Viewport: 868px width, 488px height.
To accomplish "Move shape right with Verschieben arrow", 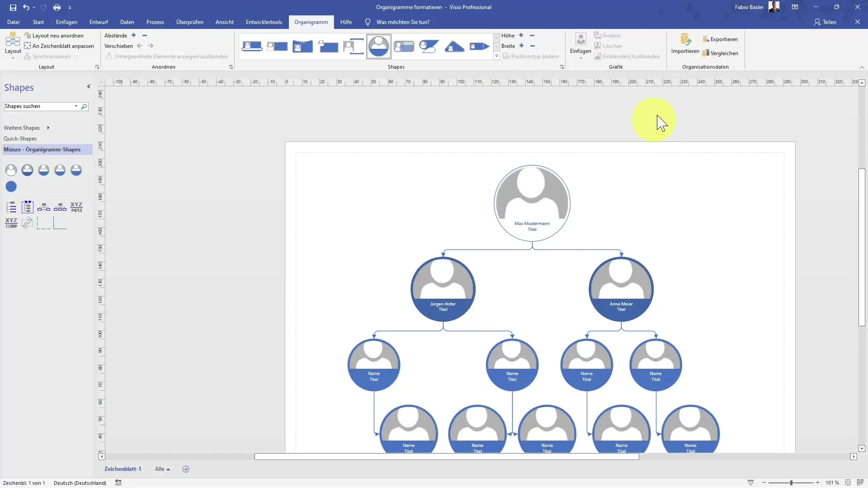I will [151, 46].
